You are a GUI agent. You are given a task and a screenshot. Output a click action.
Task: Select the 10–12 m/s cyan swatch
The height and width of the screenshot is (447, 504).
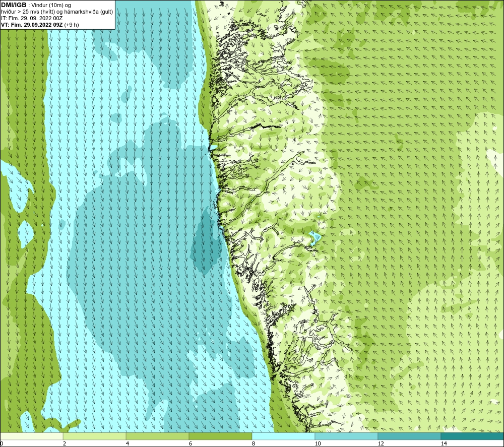(347, 436)
